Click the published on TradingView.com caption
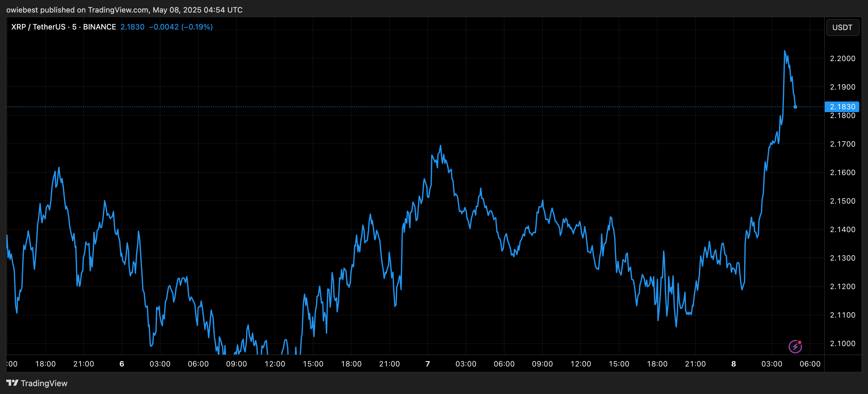This screenshot has height=394, width=868. point(124,10)
